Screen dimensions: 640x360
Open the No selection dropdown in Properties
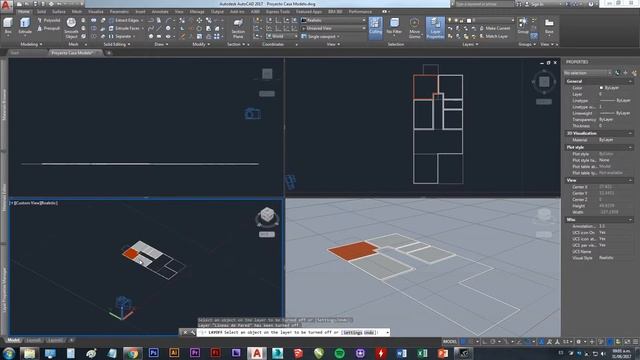(587, 73)
